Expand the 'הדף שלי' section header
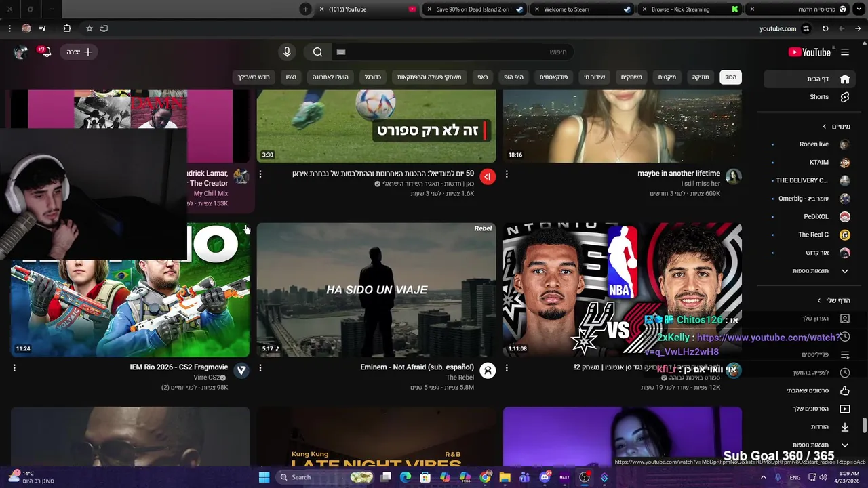868x488 pixels. [833, 300]
